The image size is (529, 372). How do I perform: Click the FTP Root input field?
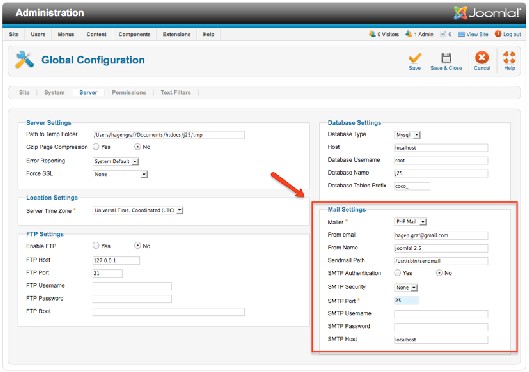(169, 312)
